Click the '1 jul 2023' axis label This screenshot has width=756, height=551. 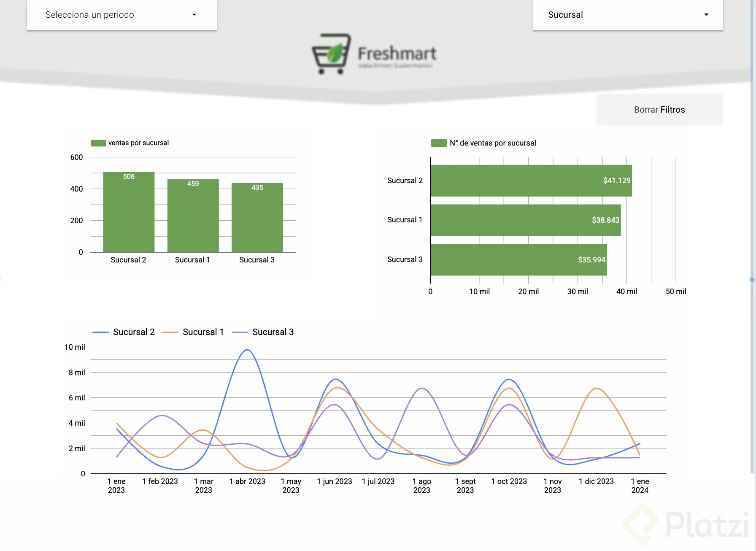378,481
